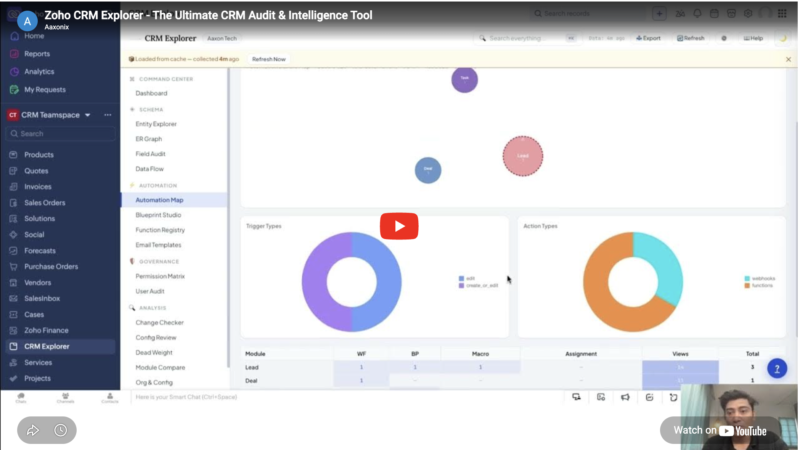Open Module Compare
The width and height of the screenshot is (800, 450).
point(160,367)
